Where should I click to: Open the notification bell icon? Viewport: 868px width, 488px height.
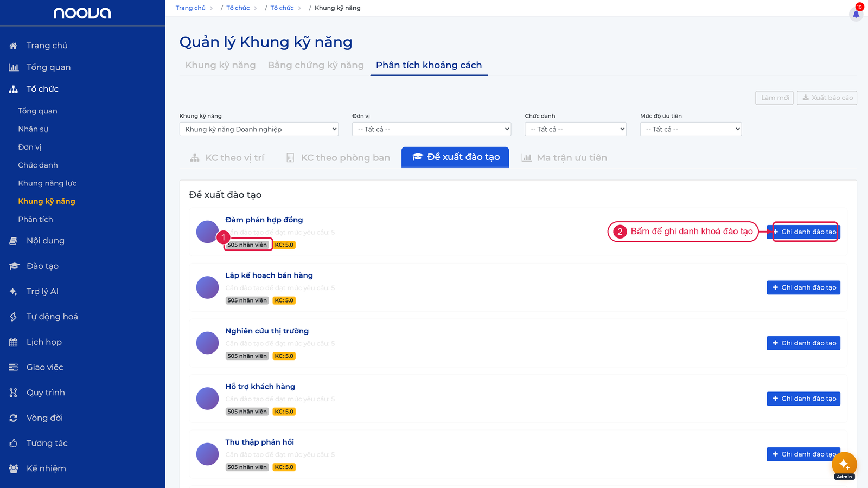856,14
